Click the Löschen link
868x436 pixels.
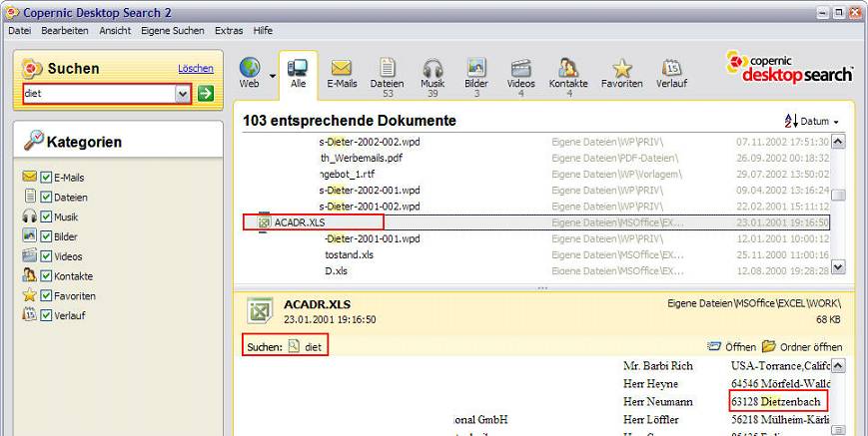pos(196,69)
